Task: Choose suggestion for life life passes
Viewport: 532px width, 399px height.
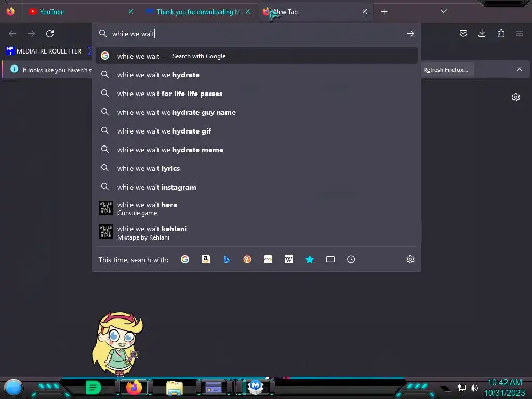Action: coord(257,94)
